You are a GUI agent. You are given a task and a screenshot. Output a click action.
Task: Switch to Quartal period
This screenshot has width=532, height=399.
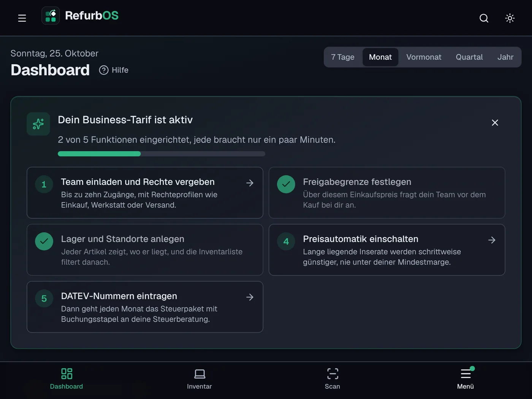pos(469,57)
